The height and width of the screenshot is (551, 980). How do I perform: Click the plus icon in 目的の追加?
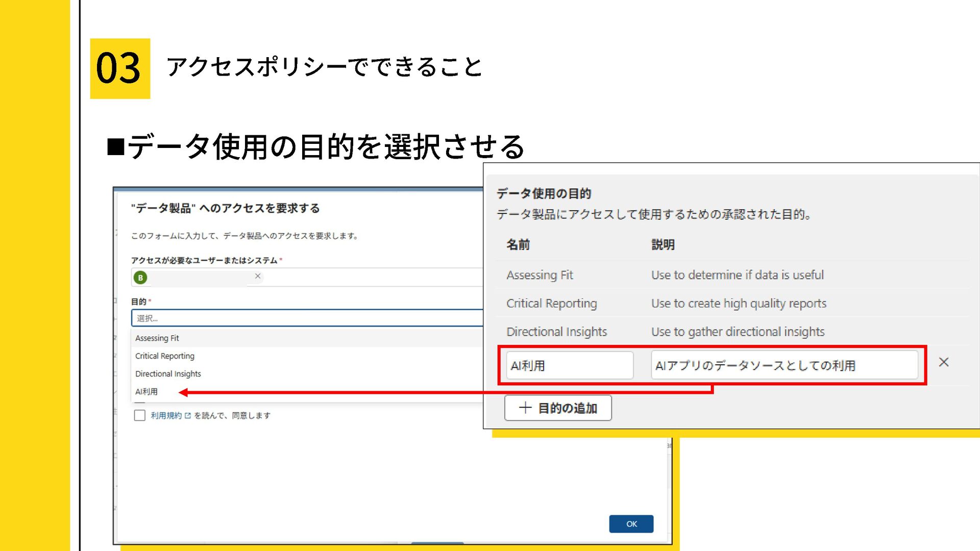tap(525, 408)
